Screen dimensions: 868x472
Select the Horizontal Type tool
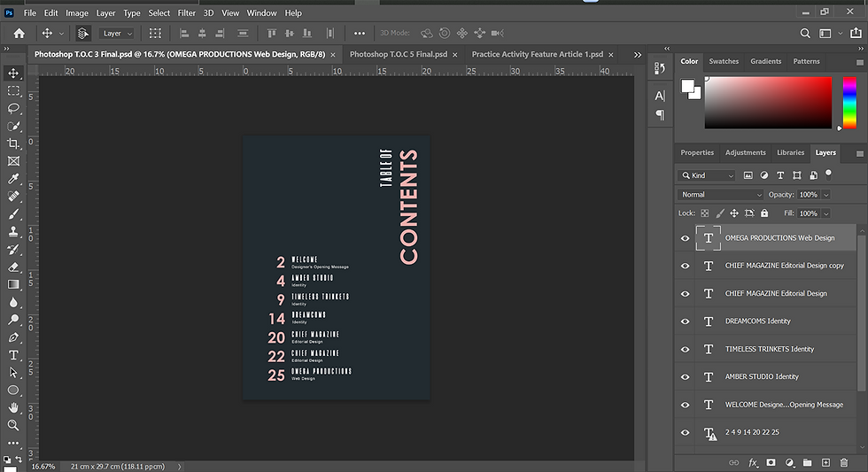(x=13, y=355)
